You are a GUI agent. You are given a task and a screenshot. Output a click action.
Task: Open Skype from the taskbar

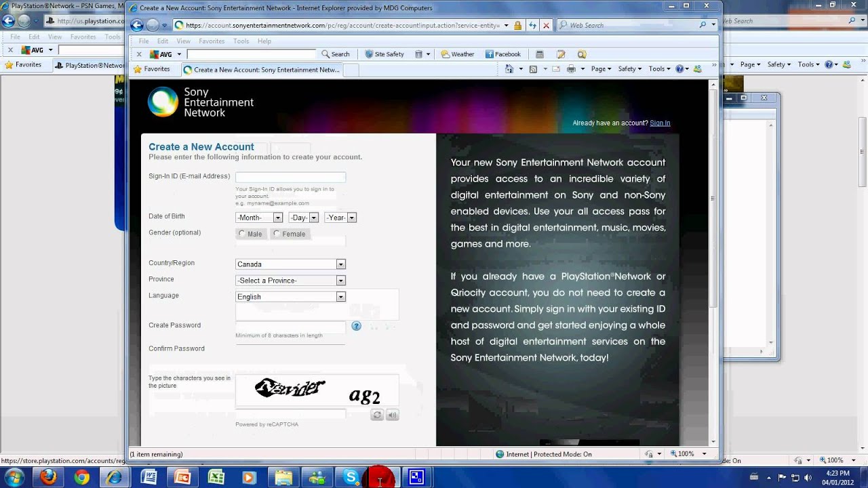(x=351, y=477)
